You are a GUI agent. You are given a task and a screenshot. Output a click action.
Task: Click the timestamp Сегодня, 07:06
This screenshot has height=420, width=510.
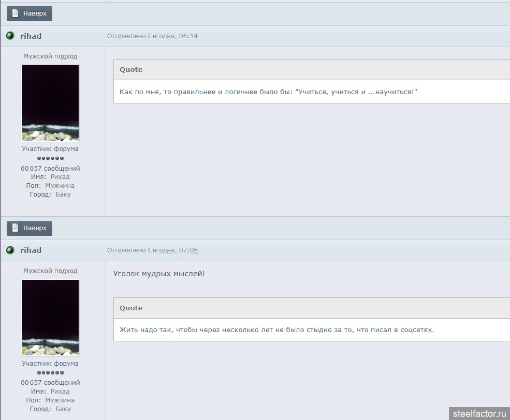(x=173, y=250)
